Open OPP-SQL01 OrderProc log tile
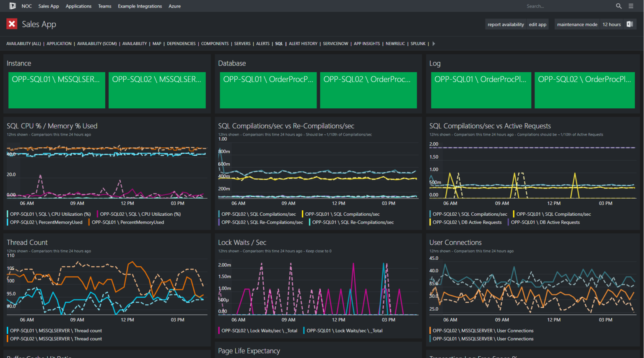Image resolution: width=644 pixels, height=358 pixels. (481, 90)
